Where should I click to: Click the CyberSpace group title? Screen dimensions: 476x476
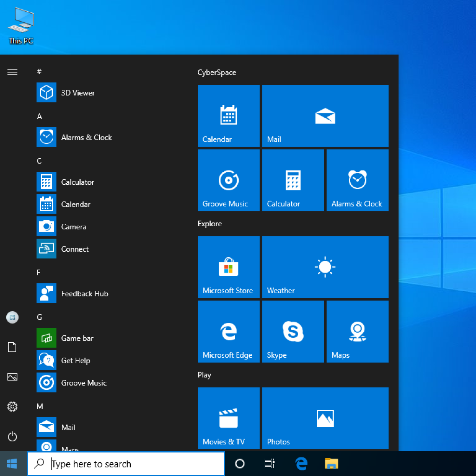click(217, 72)
